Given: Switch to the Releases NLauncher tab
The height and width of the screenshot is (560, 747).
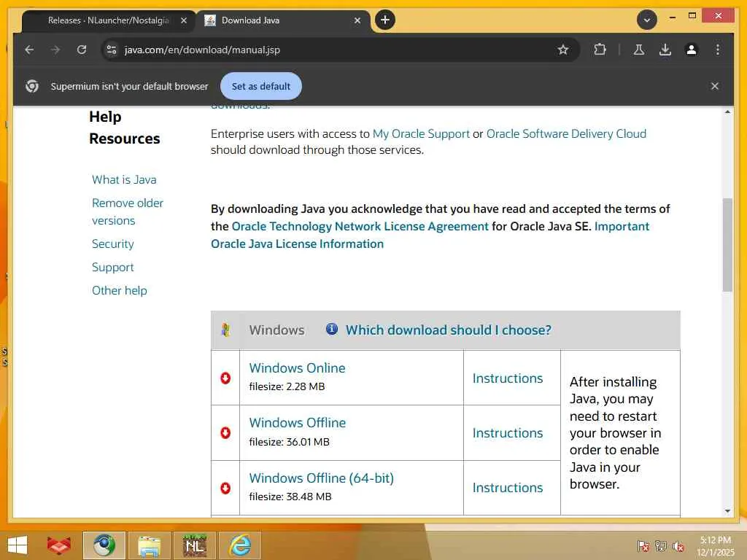Looking at the screenshot, I should coord(109,20).
